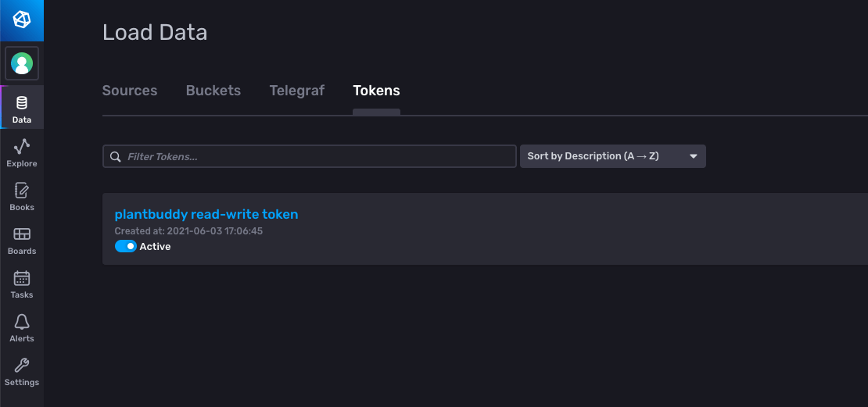
Task: Open the user avatar menu
Action: 22,63
